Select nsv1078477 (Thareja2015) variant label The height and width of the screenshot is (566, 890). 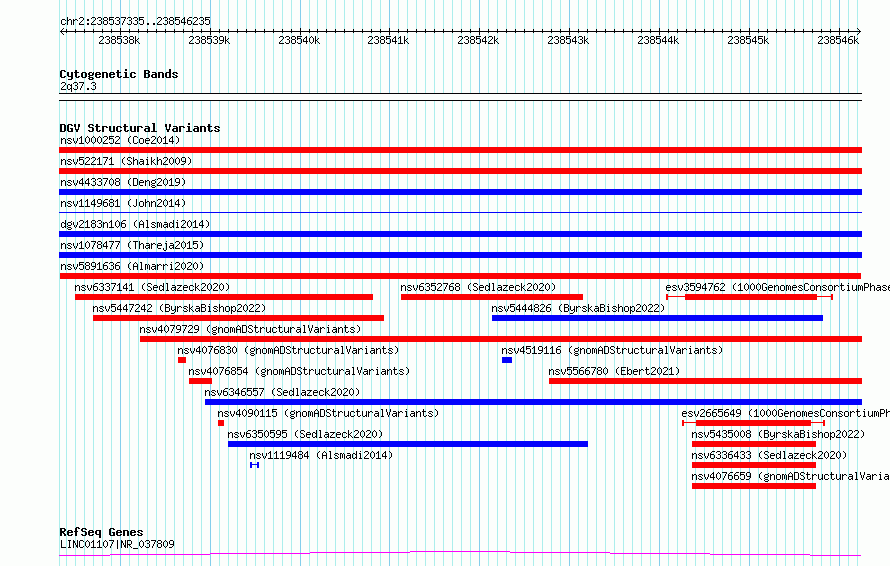(x=132, y=245)
